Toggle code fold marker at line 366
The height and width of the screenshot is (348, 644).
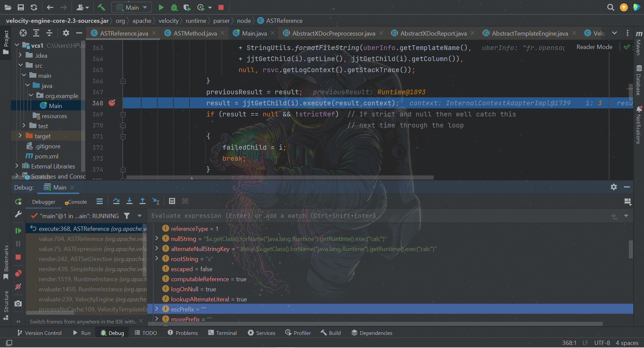pos(123,81)
